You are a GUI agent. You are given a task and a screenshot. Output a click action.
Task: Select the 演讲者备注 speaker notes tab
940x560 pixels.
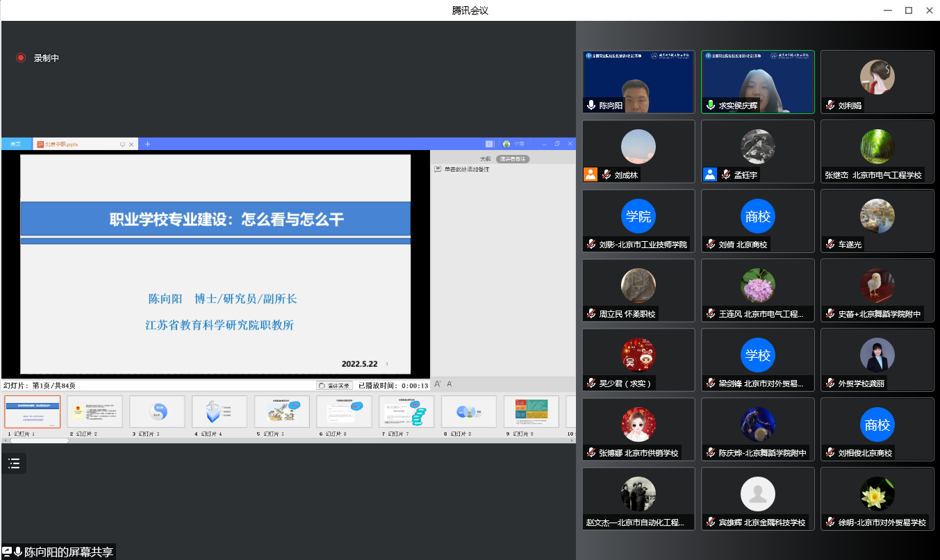[513, 159]
